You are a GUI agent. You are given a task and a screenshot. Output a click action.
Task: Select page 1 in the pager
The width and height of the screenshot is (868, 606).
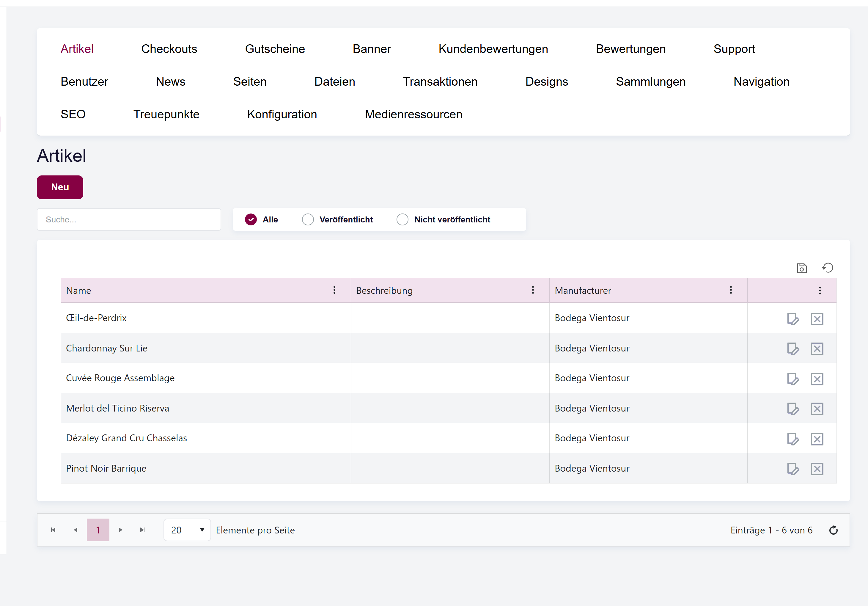click(x=98, y=530)
